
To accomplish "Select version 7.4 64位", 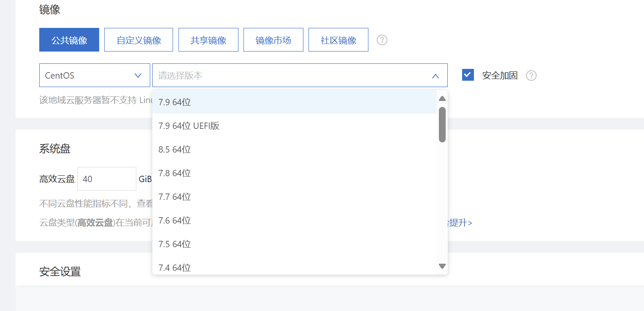I will click(x=295, y=266).
